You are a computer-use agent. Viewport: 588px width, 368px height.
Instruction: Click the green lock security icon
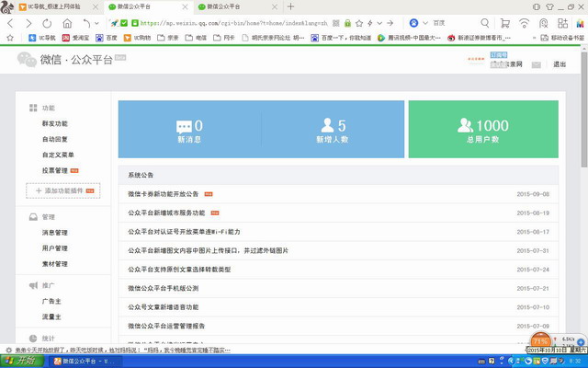pos(347,23)
